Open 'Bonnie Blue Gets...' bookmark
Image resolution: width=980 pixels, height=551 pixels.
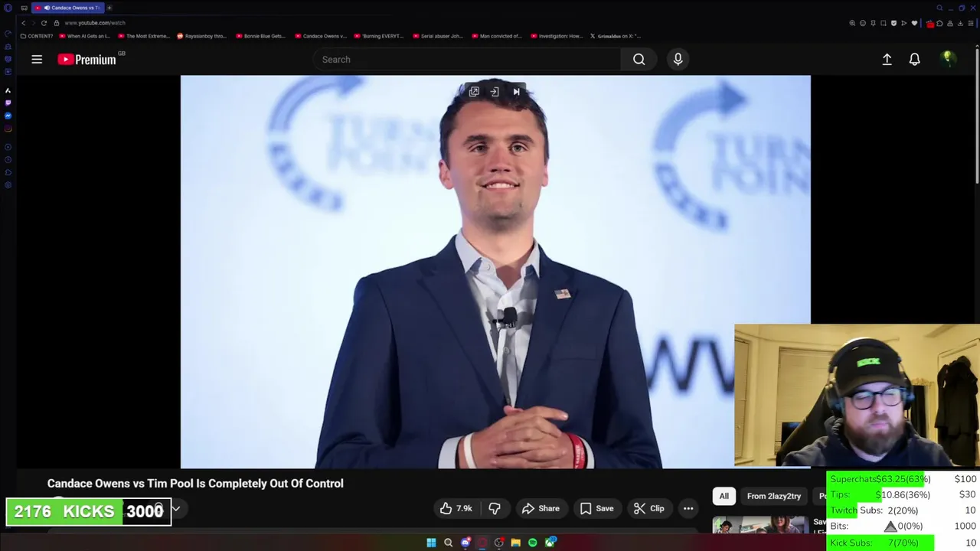tap(261, 36)
